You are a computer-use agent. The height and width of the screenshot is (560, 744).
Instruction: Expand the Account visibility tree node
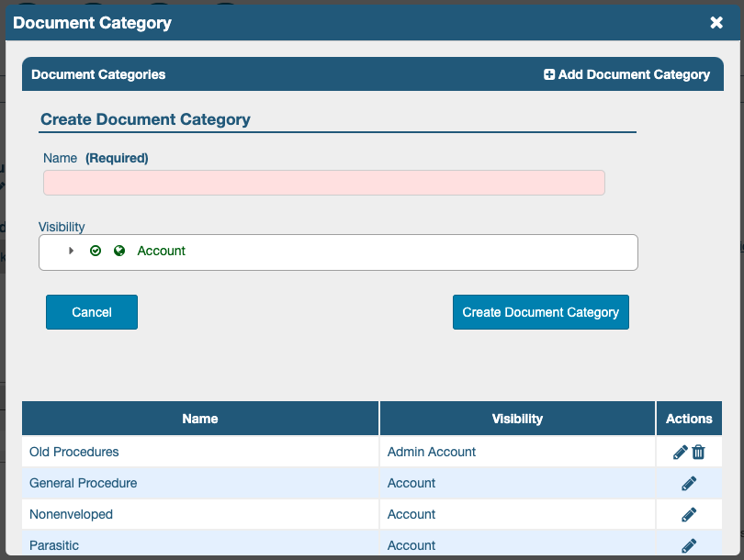[72, 251]
